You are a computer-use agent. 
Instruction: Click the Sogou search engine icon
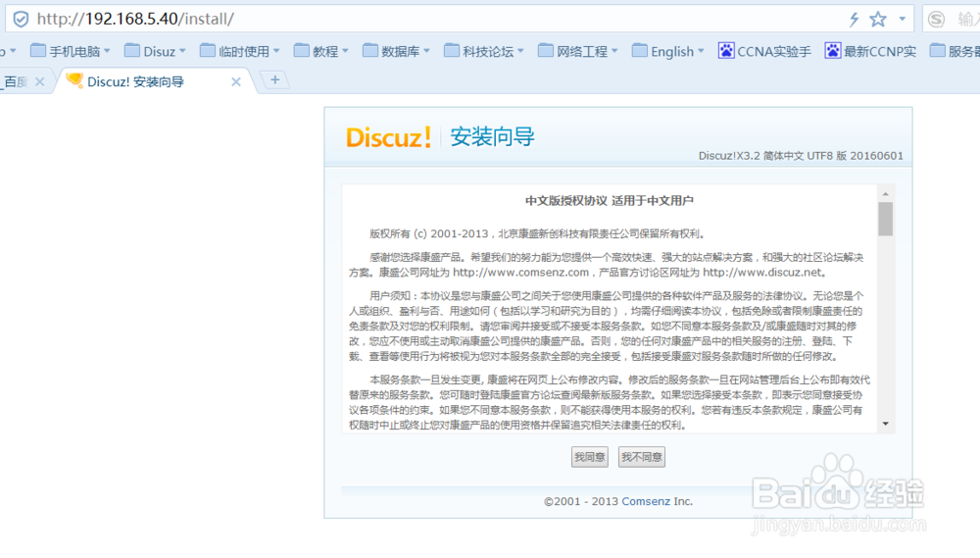[x=936, y=19]
